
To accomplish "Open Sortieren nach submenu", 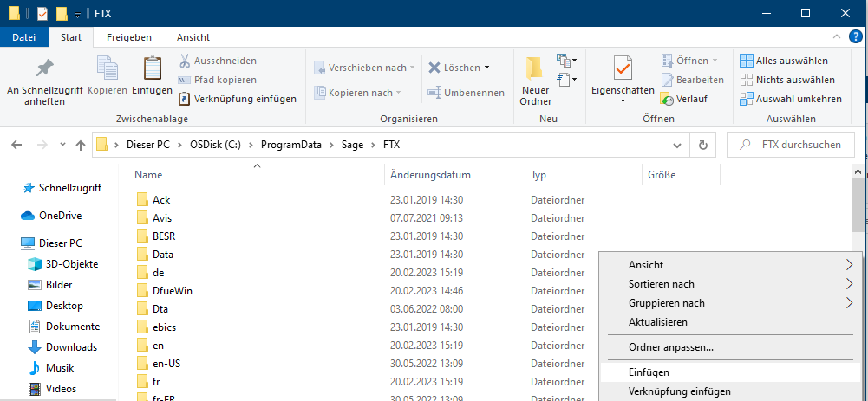I will coord(730,284).
